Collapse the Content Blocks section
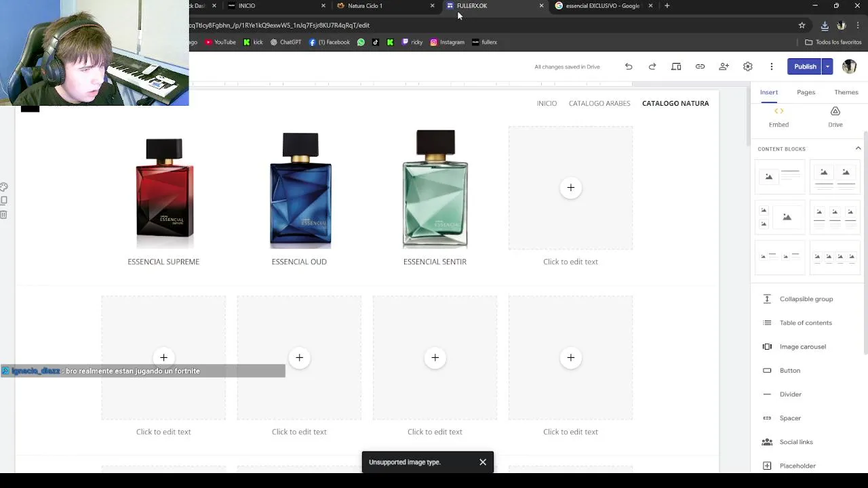868x488 pixels. (858, 148)
